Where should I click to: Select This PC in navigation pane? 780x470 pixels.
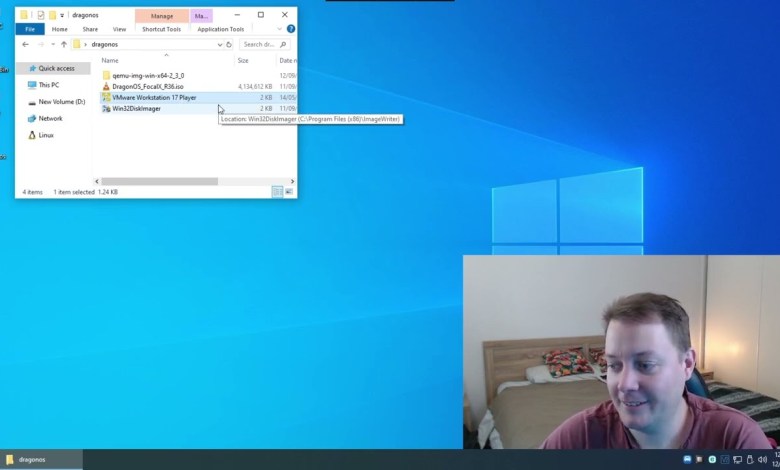coord(49,85)
